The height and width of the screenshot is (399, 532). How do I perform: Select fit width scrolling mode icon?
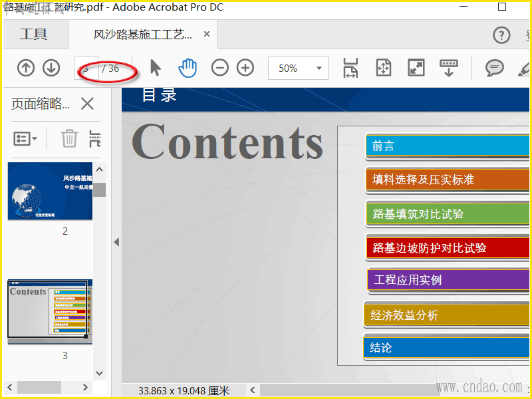pyautogui.click(x=350, y=68)
